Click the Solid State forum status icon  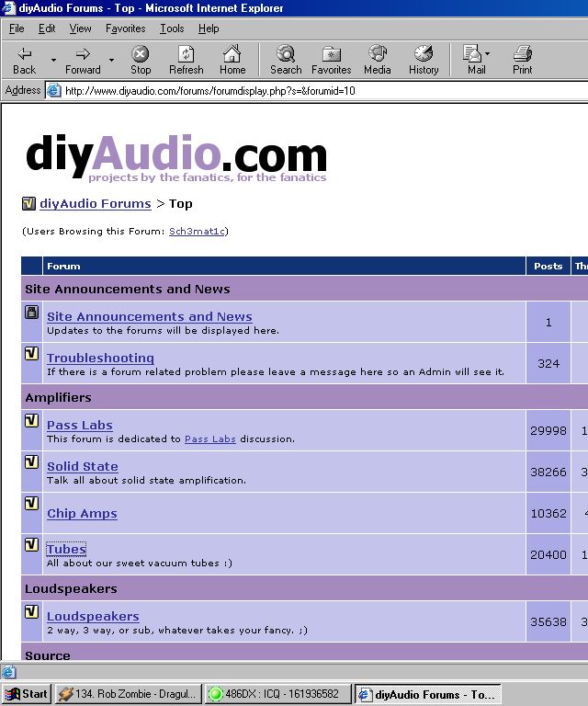(x=31, y=462)
